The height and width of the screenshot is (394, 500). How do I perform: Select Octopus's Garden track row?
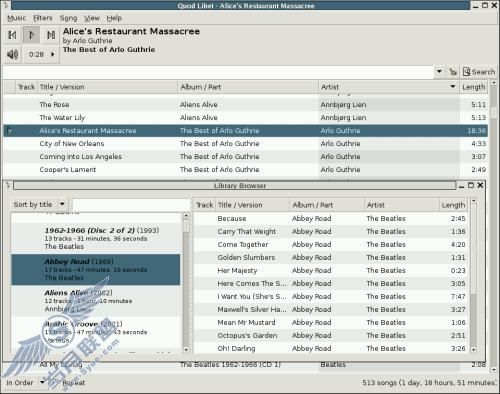point(331,336)
